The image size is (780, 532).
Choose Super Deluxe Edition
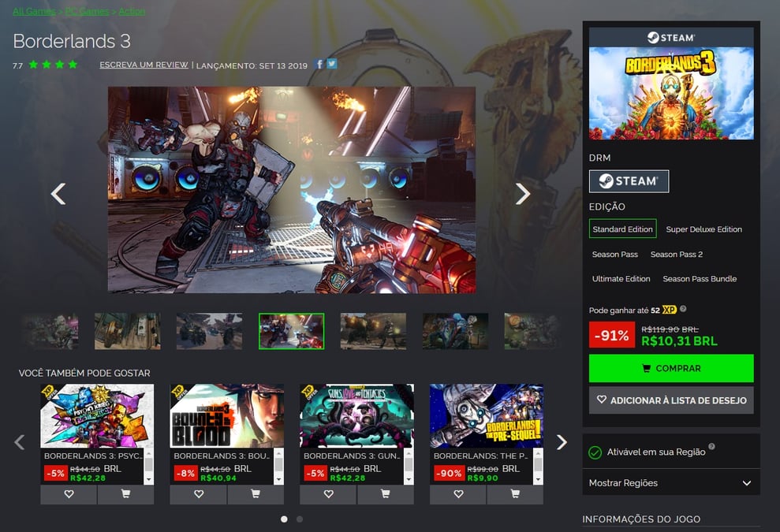[x=703, y=229]
